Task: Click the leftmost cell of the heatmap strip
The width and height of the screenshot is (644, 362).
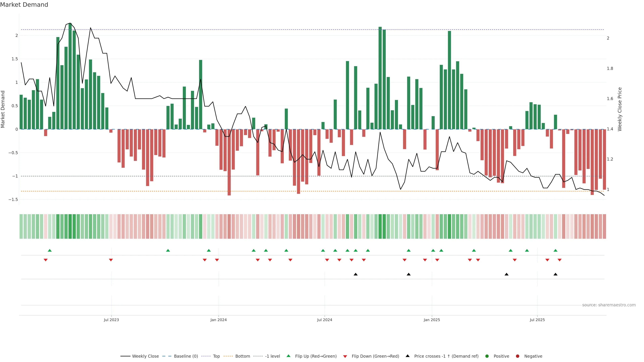Action: click(x=21, y=226)
